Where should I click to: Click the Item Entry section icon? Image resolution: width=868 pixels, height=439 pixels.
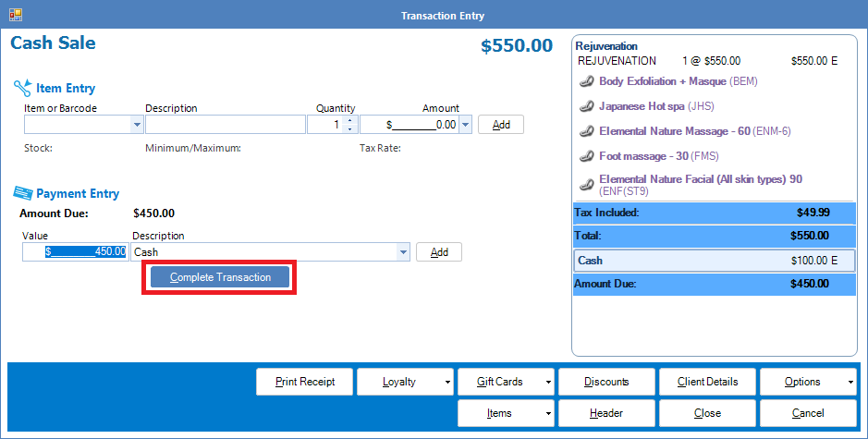pyautogui.click(x=22, y=88)
